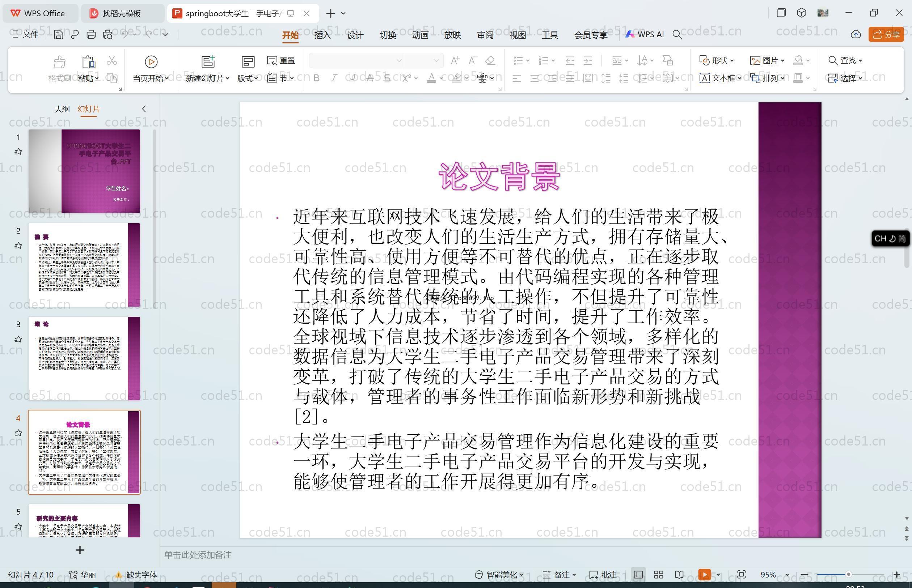Viewport: 912px width, 588px height.
Task: Click the Print icon in quick access bar
Action: 91,35
